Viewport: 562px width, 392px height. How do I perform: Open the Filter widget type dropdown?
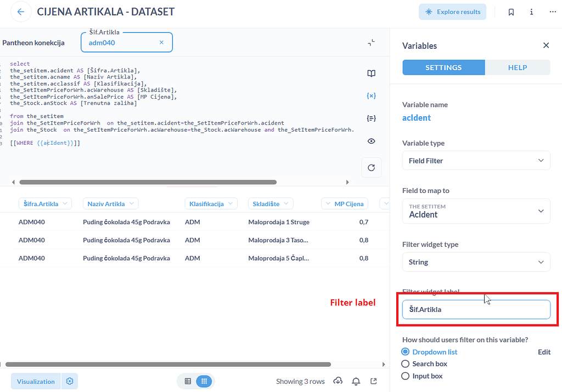pos(475,262)
